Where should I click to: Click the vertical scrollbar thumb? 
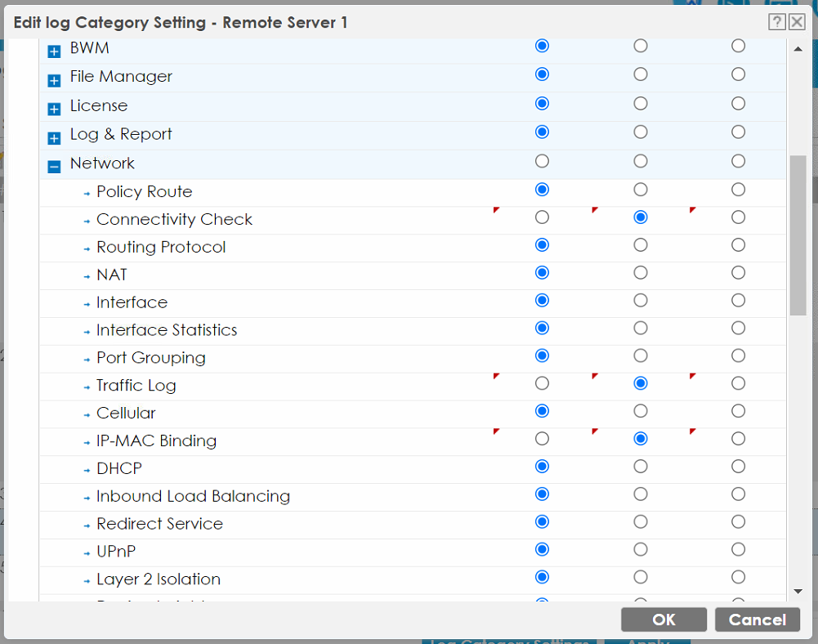(798, 235)
